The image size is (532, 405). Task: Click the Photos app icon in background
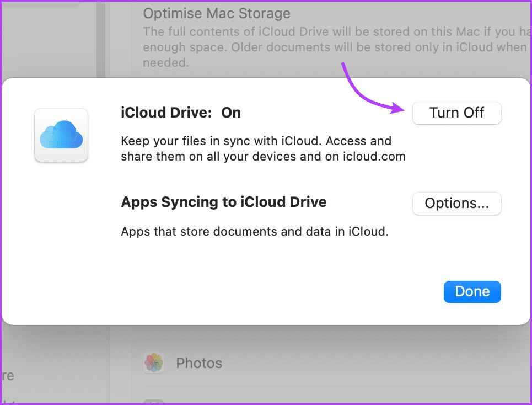[x=154, y=363]
